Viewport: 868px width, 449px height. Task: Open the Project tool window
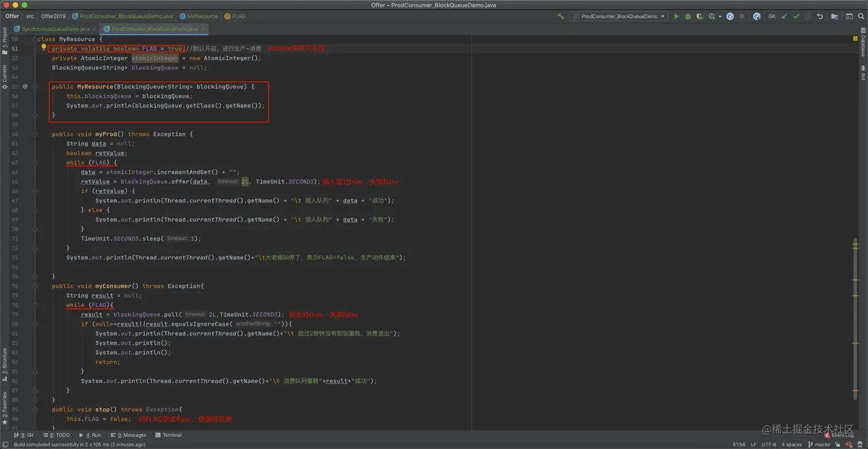point(5,41)
